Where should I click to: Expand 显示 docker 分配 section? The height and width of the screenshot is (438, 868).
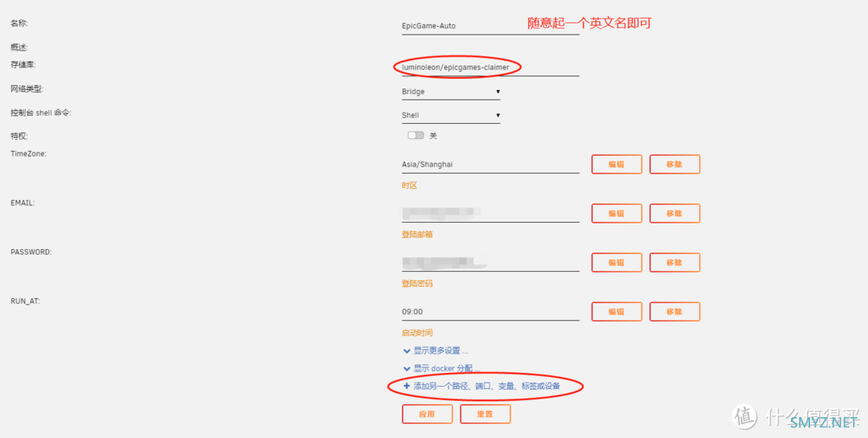pos(442,368)
